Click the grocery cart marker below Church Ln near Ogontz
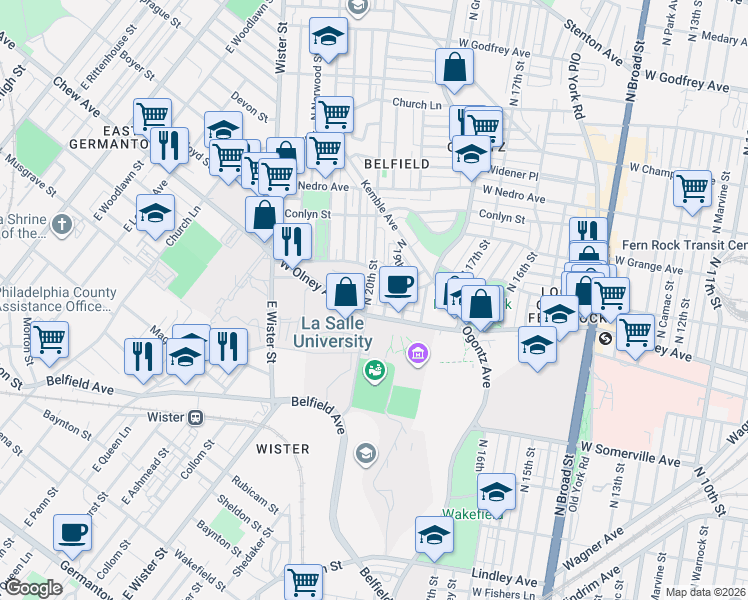Image resolution: width=748 pixels, height=600 pixels. (x=483, y=129)
